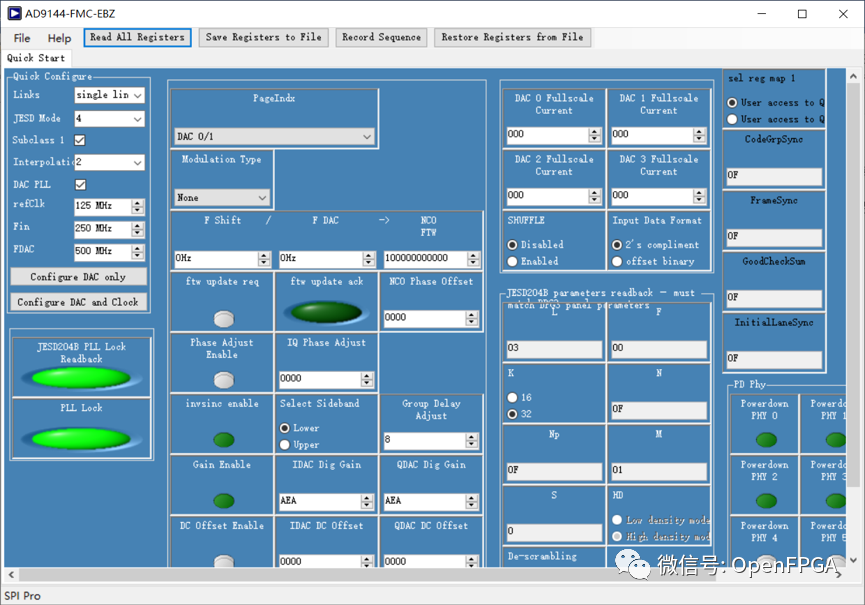This screenshot has height=605, width=865.
Task: Click the ftw update ack LED
Action: coord(326,312)
